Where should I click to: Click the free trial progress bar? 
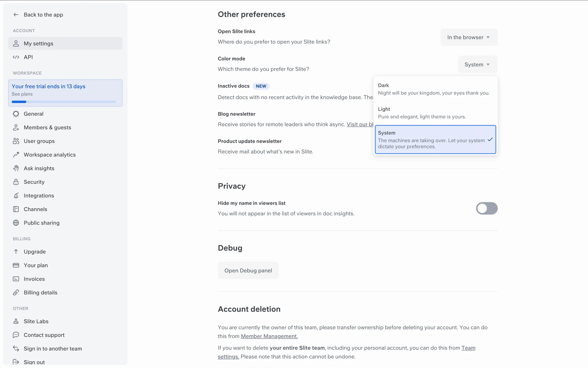coord(64,102)
